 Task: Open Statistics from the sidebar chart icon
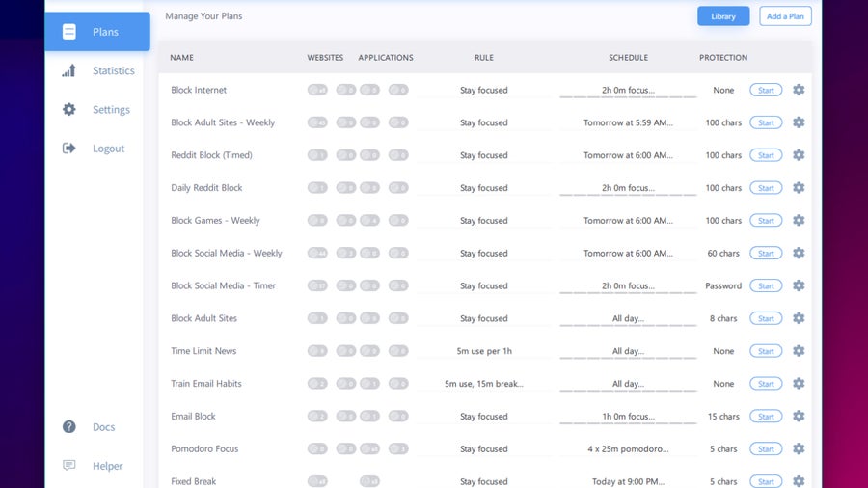coord(68,71)
